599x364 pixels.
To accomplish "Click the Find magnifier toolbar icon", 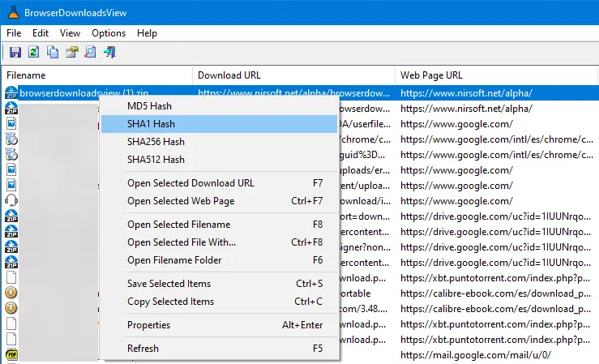I will (x=91, y=54).
